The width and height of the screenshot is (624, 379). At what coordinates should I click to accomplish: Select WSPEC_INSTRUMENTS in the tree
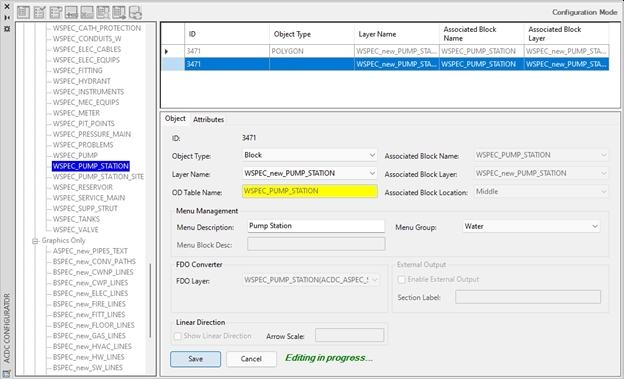88,92
